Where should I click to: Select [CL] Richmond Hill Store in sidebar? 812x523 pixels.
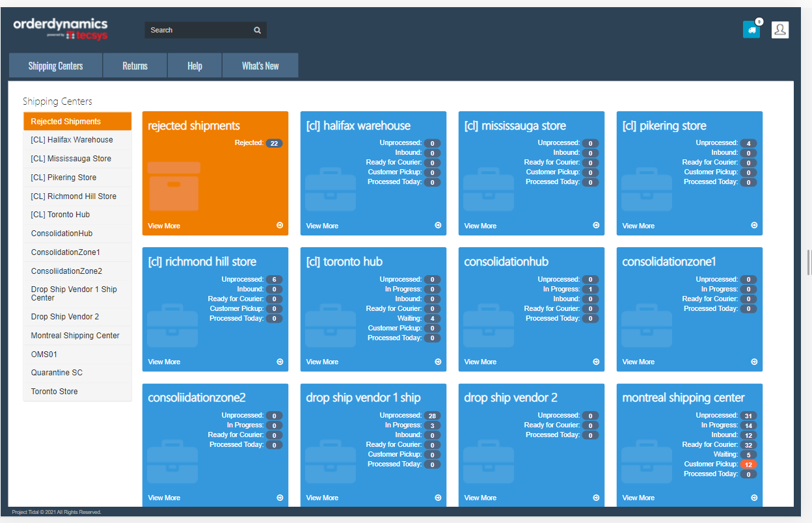tap(77, 196)
